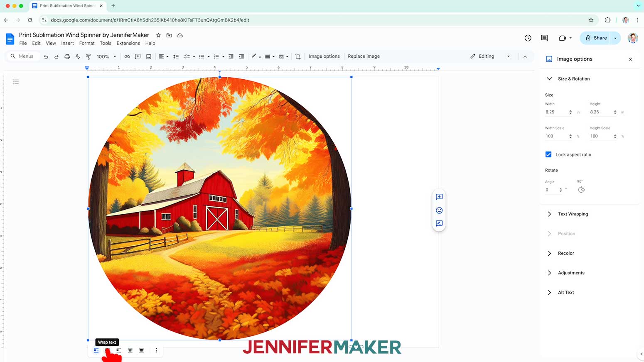Click the redo arrow in the toolbar
644x362 pixels.
[x=56, y=56]
